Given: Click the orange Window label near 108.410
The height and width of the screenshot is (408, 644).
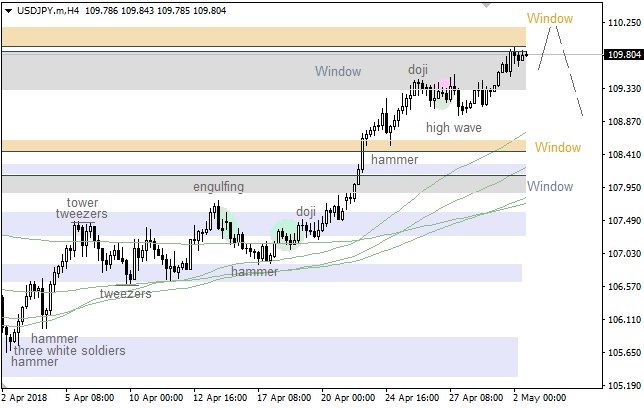Looking at the screenshot, I should coord(557,147).
